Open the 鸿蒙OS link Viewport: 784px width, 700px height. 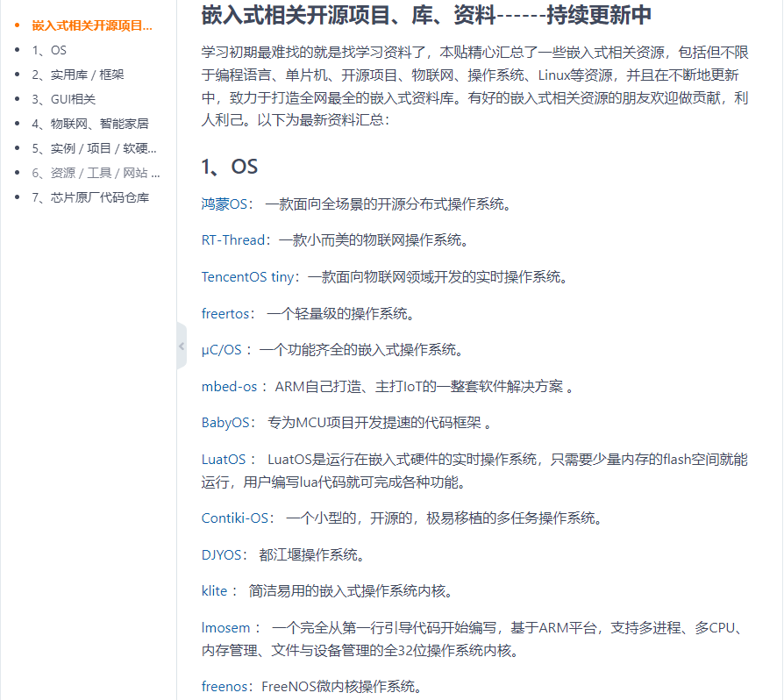point(225,204)
